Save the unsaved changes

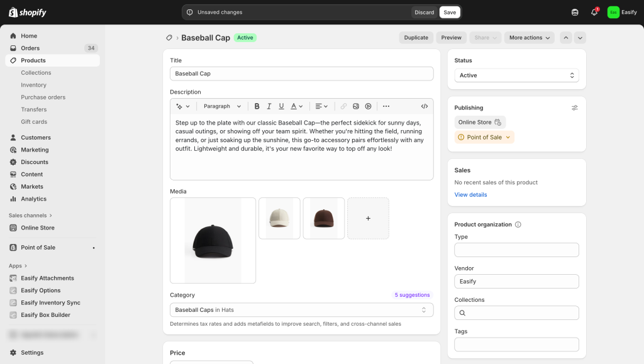click(450, 12)
